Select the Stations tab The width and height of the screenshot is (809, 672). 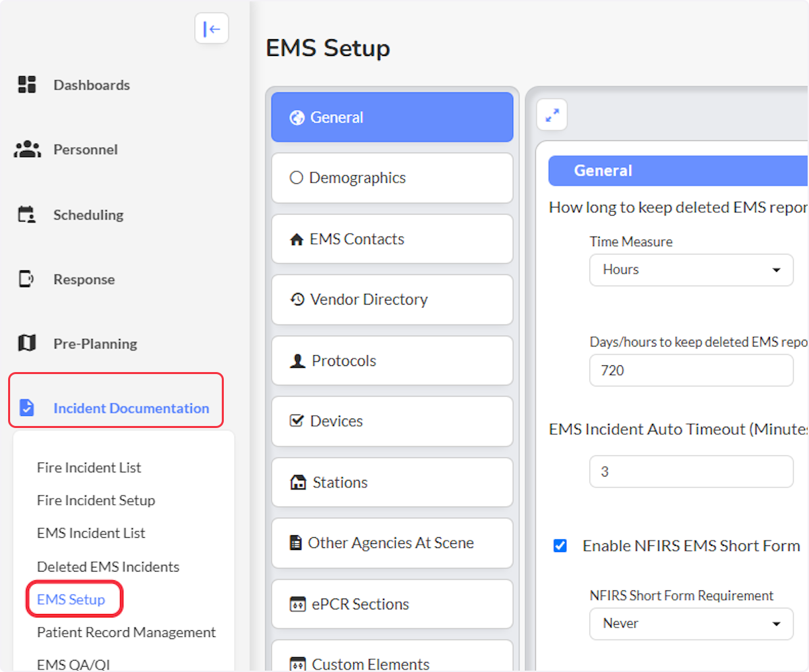click(392, 483)
